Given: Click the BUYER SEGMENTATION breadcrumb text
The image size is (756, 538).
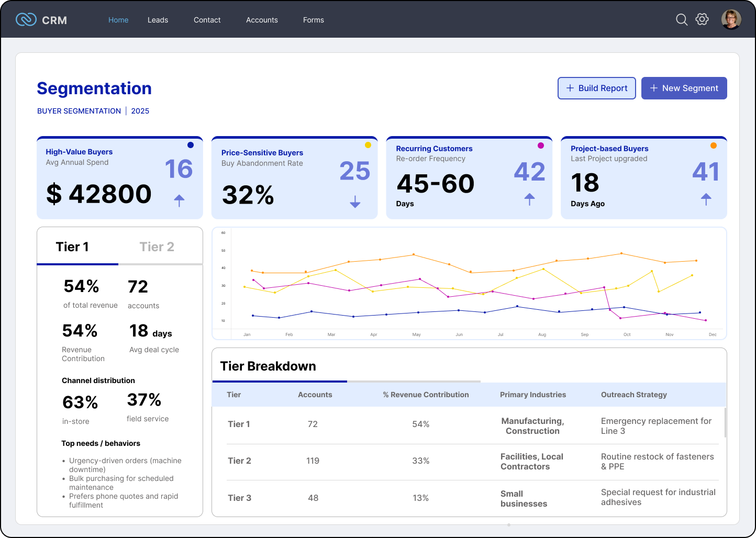Looking at the screenshot, I should [79, 111].
